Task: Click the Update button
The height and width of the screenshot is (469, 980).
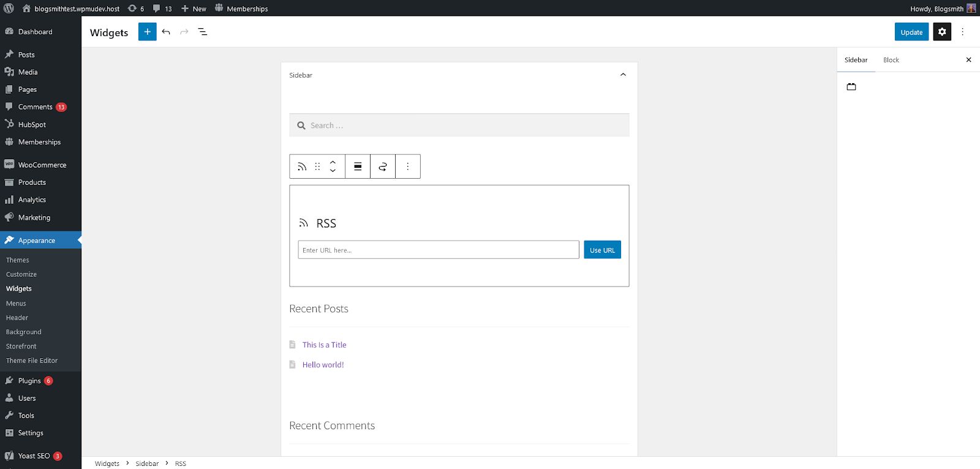Action: (911, 32)
